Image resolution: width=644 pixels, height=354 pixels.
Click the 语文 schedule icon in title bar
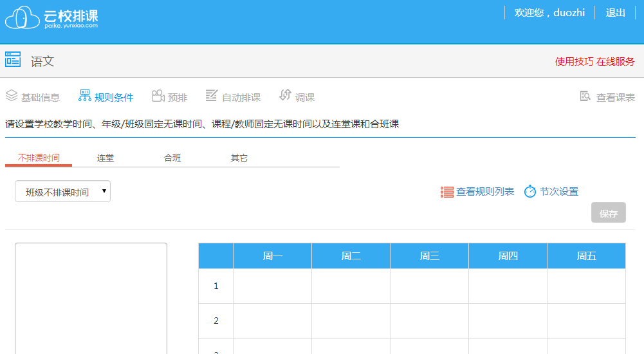coord(13,60)
